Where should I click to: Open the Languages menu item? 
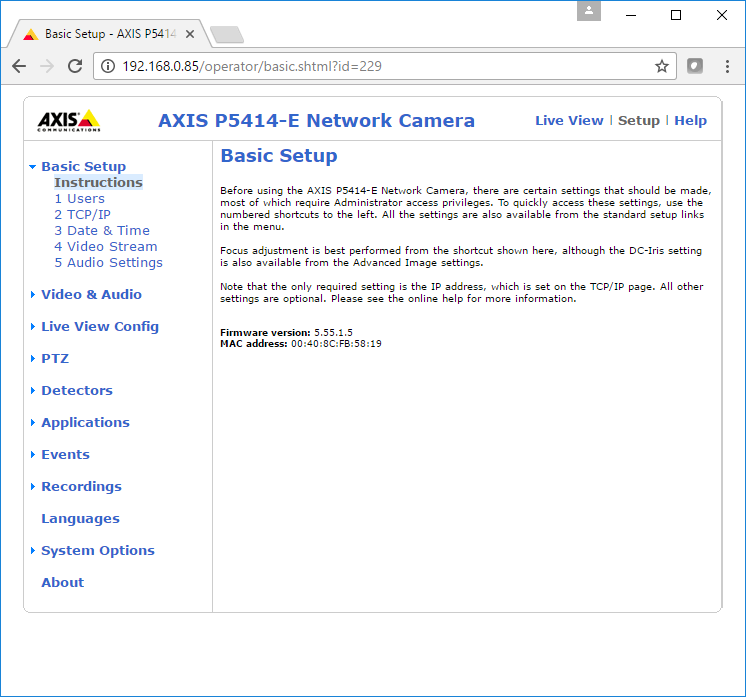point(80,519)
